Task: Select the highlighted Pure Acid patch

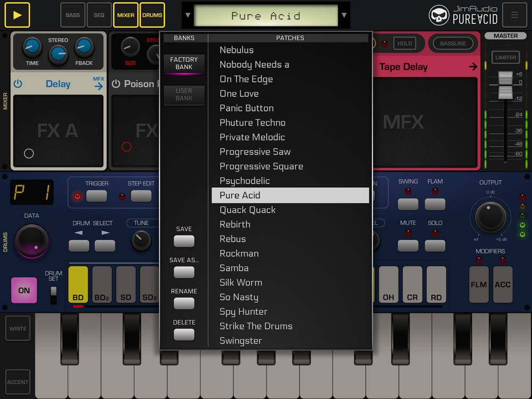Action: tap(290, 195)
